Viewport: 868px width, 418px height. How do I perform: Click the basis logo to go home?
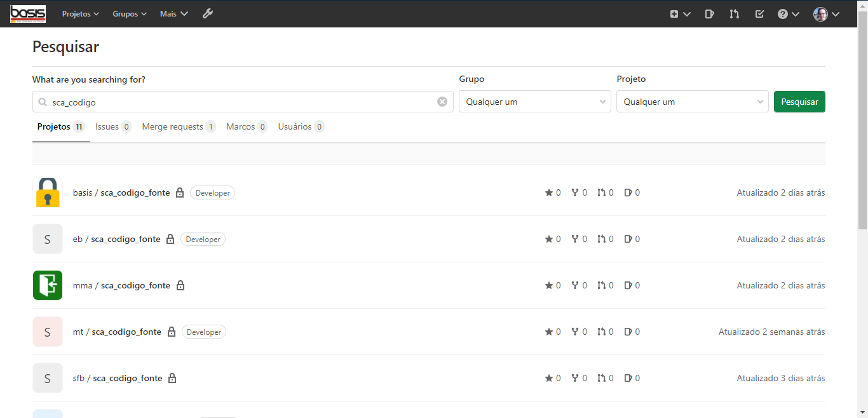click(28, 13)
